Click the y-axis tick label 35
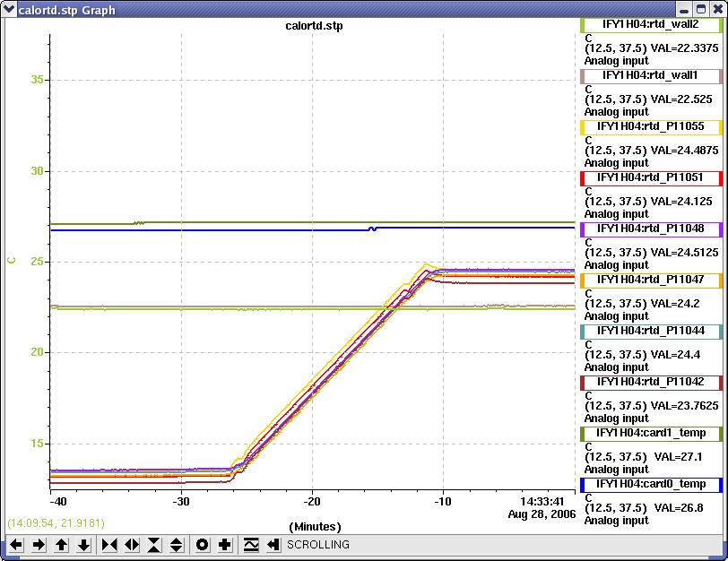Image resolution: width=728 pixels, height=561 pixels. coord(37,80)
